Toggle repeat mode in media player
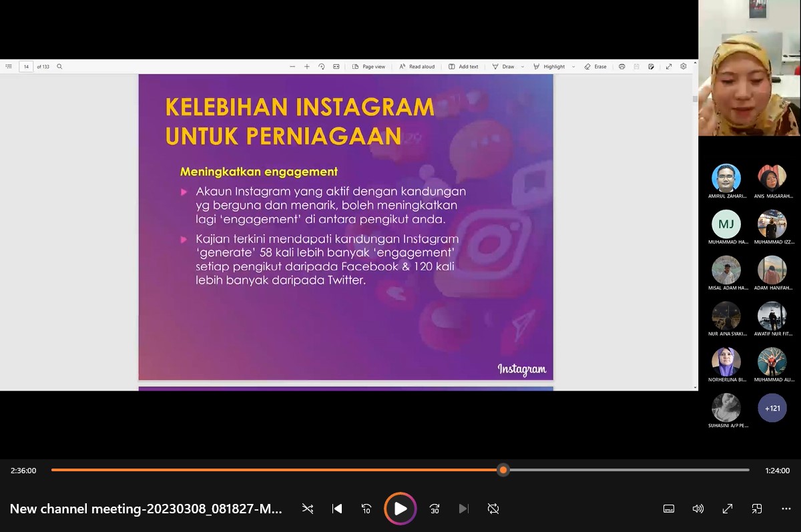The height and width of the screenshot is (532, 801). 493,509
